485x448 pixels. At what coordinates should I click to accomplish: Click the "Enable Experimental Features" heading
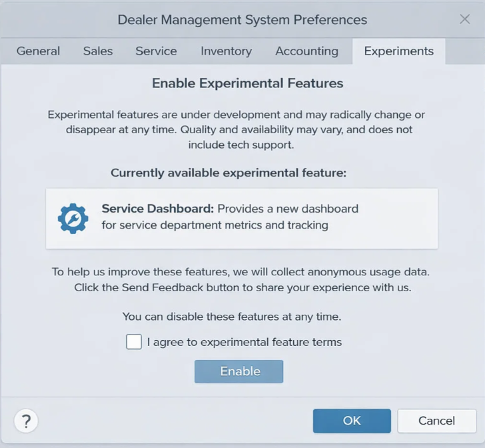247,83
